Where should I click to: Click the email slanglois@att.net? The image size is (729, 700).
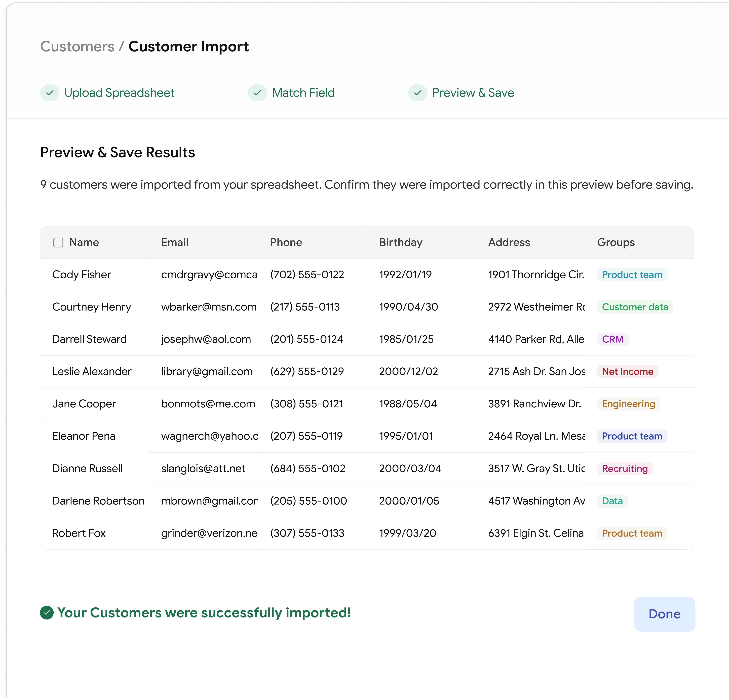pyautogui.click(x=203, y=469)
